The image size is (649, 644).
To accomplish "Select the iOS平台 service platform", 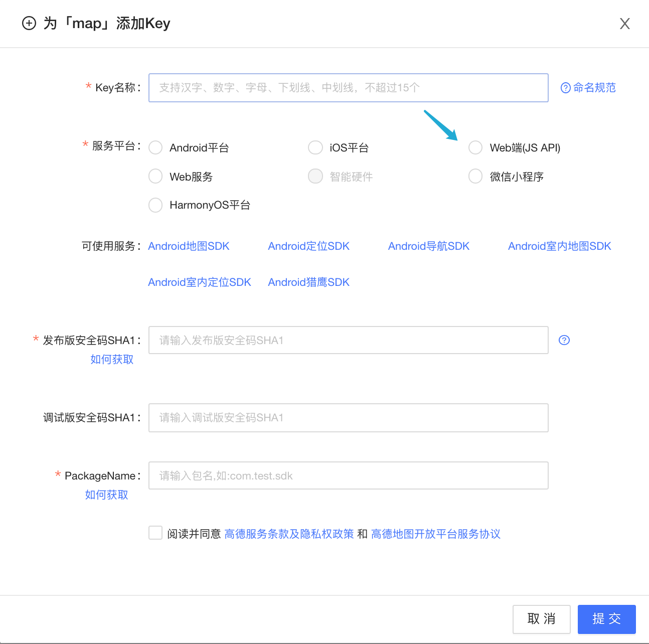I will pos(315,147).
